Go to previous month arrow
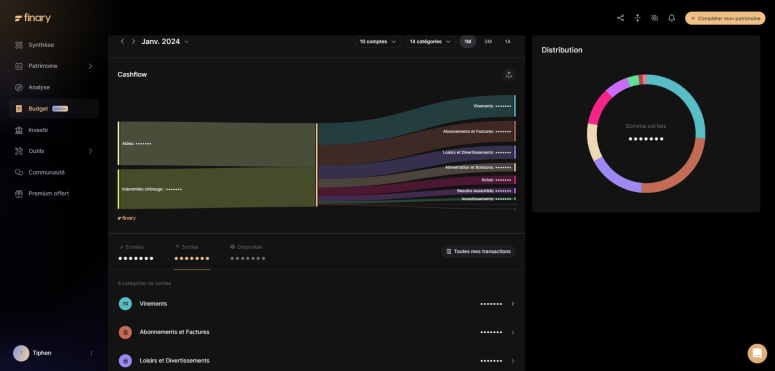 [x=123, y=41]
